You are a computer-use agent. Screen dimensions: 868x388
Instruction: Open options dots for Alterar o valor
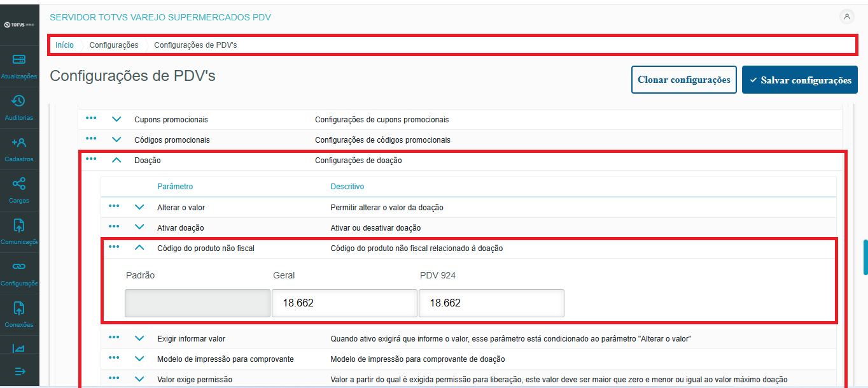tap(114, 206)
